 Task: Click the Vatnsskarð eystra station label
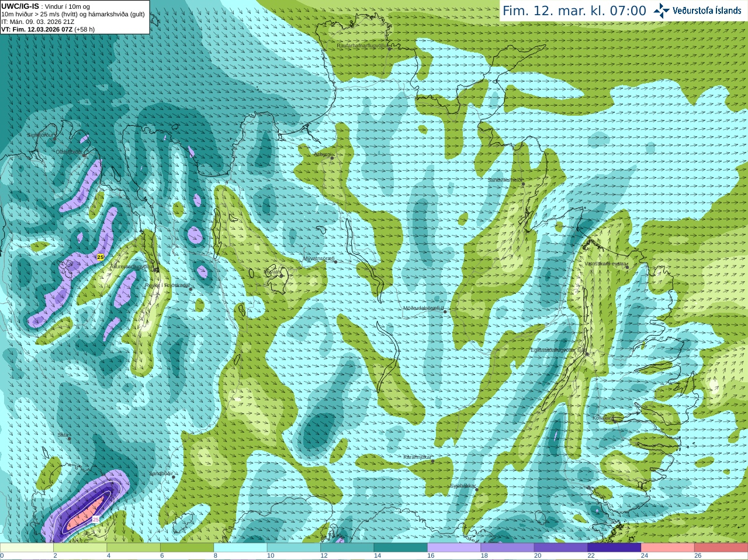[606, 264]
